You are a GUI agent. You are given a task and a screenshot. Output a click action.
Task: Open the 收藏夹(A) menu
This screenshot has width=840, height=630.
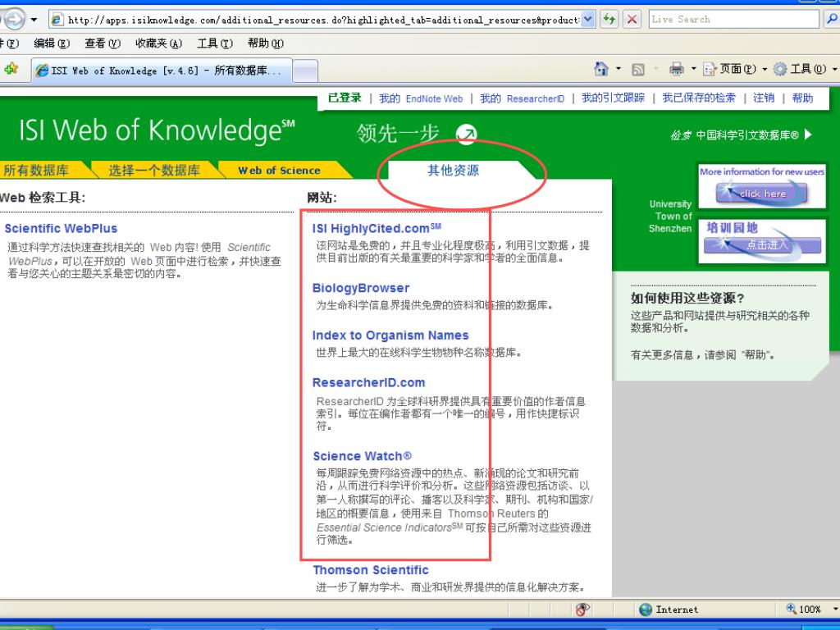(158, 43)
